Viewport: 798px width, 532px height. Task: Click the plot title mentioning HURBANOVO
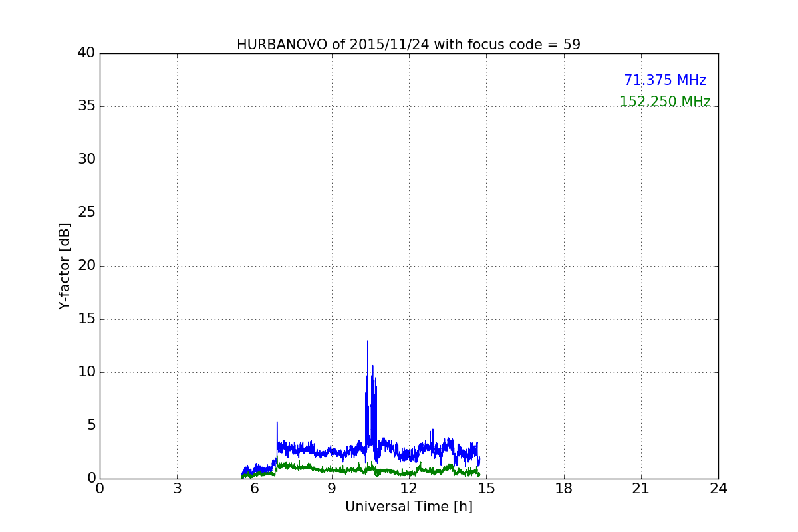pos(408,45)
